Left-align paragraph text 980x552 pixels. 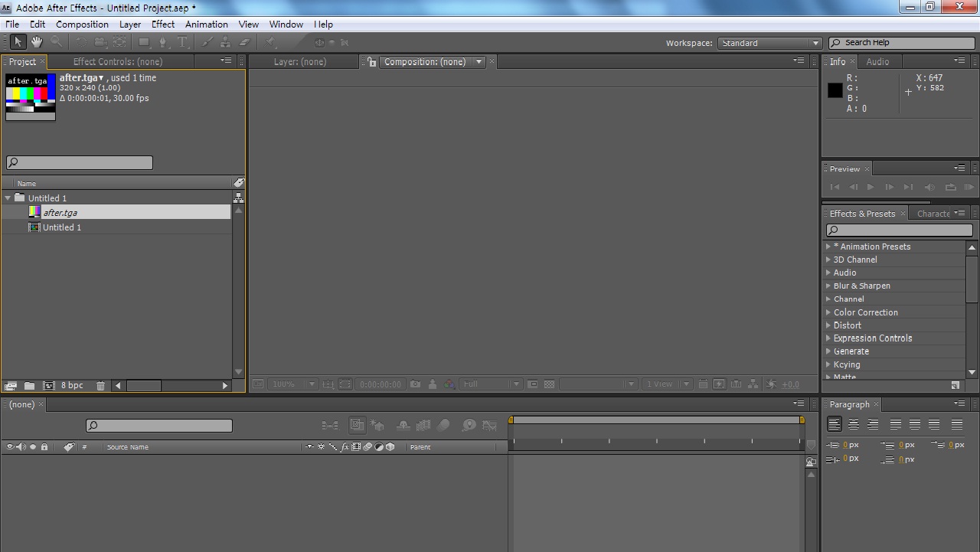(x=834, y=424)
